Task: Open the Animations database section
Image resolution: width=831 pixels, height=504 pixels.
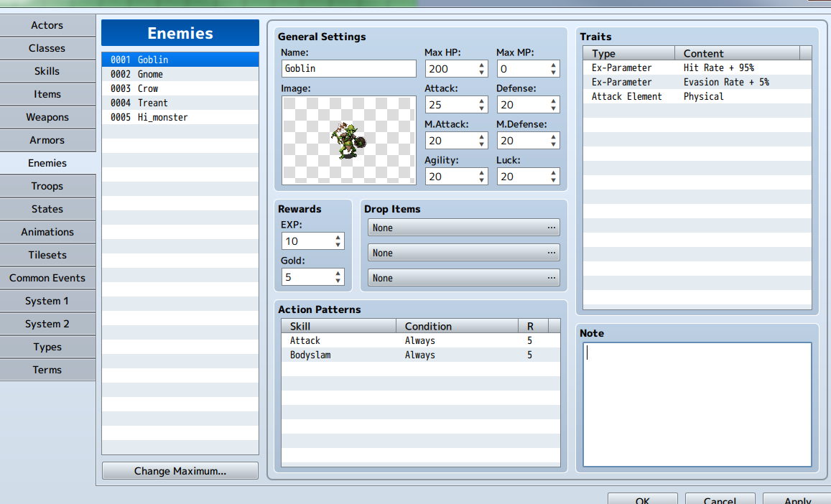Action: coord(47,231)
